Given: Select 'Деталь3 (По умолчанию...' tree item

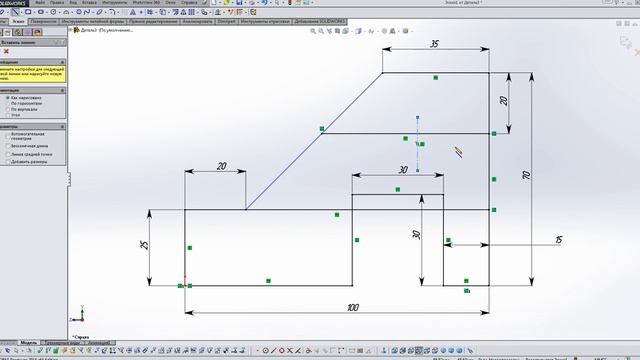Looking at the screenshot, I should tap(107, 30).
